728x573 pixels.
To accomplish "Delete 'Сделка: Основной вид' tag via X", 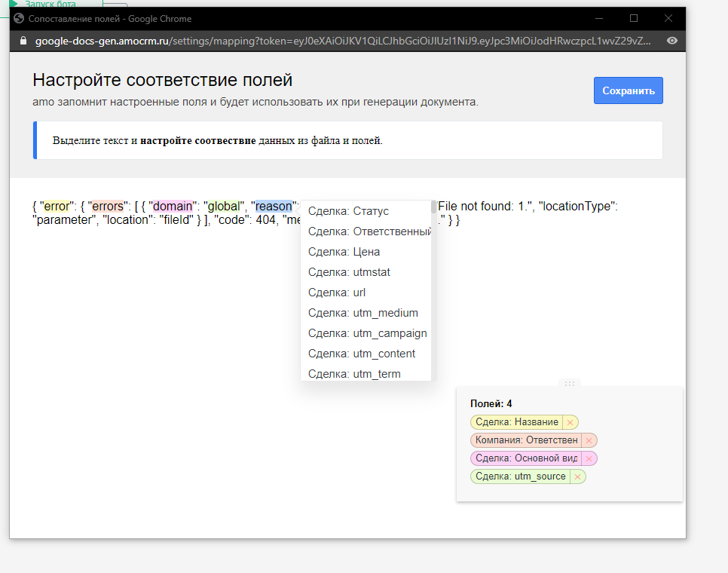I will pyautogui.click(x=589, y=458).
